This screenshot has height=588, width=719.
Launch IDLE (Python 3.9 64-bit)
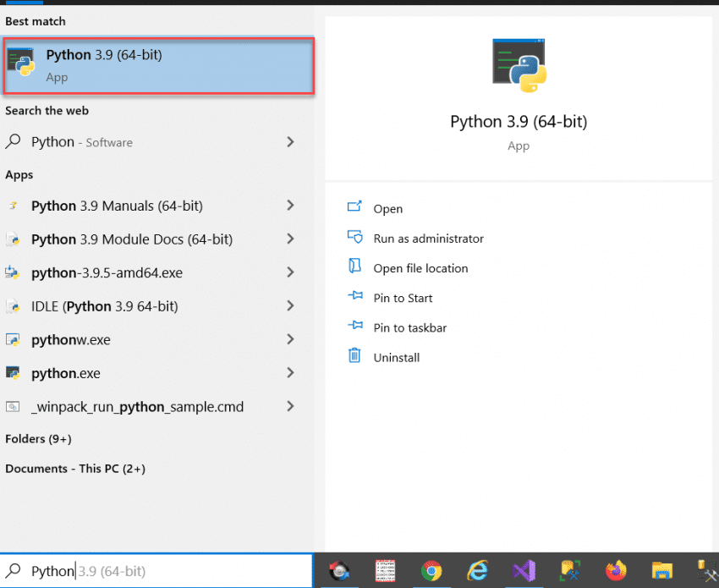(105, 306)
